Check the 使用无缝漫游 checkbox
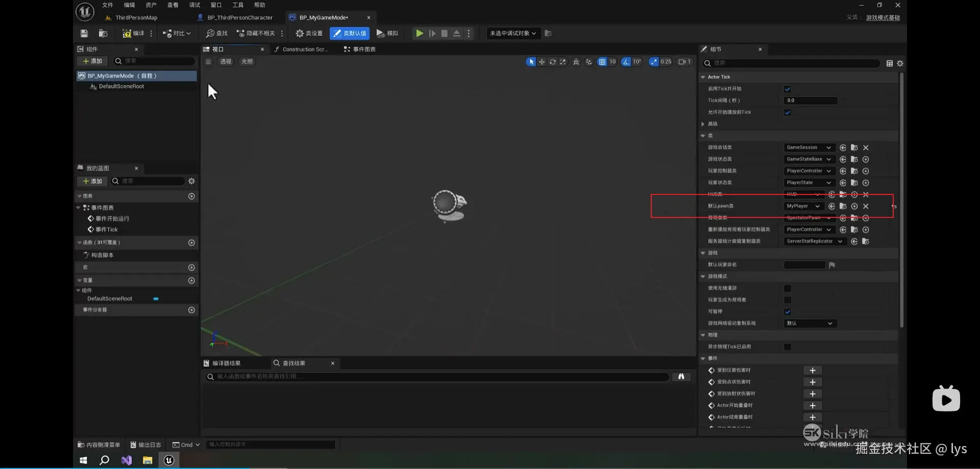 (788, 288)
